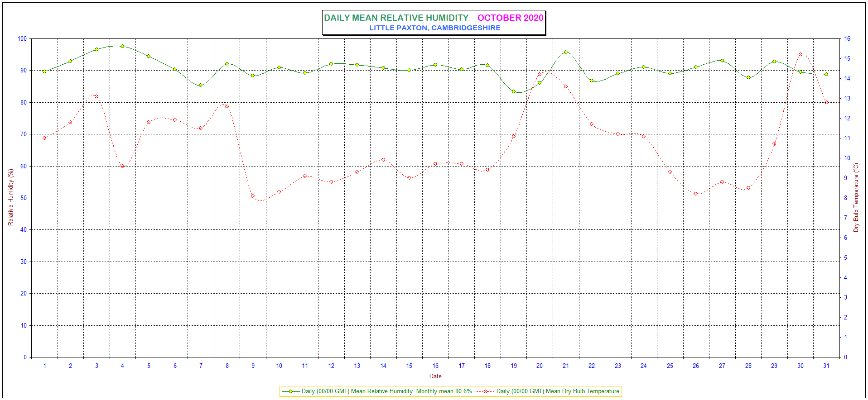
Task: Click the 'LITTLE PAXTON, CAMBRIDGESHIRE' subtitle
Action: pos(434,28)
